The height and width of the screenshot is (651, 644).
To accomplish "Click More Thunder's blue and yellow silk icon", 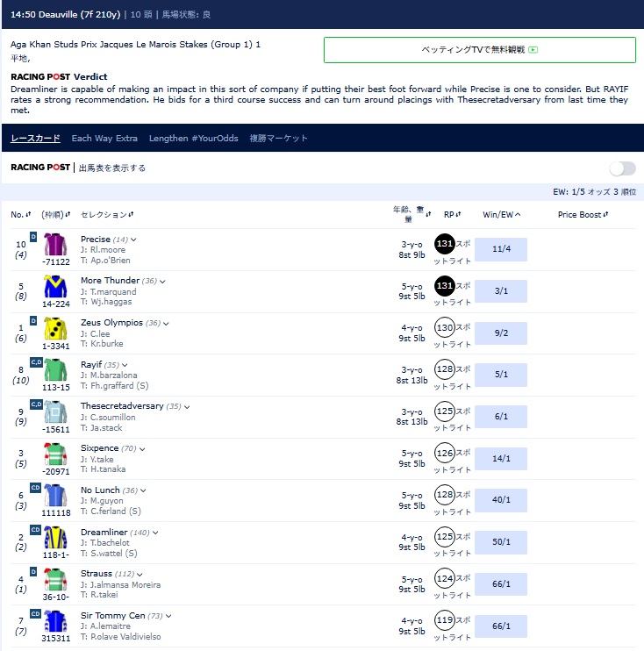I will tap(55, 286).
